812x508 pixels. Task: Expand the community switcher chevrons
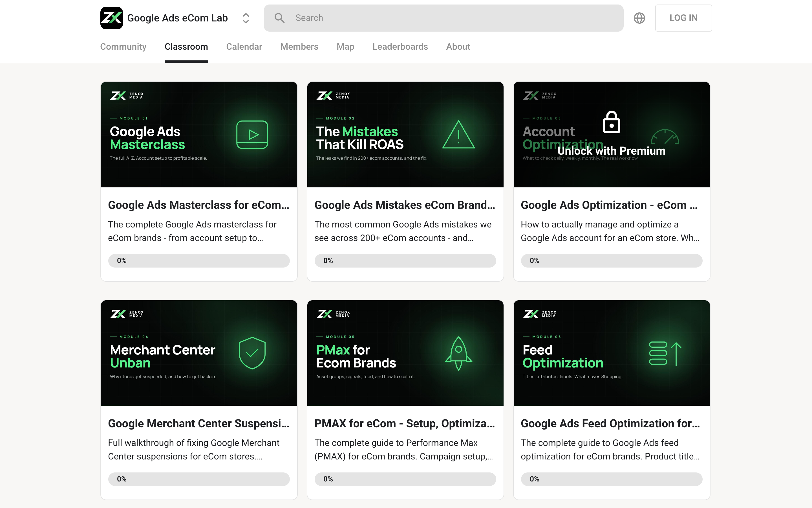(x=246, y=18)
